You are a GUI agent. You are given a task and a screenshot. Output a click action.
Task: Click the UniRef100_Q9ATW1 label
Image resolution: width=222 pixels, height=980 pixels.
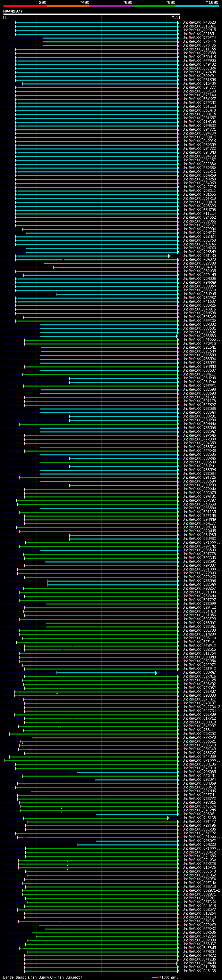[x=199, y=496]
